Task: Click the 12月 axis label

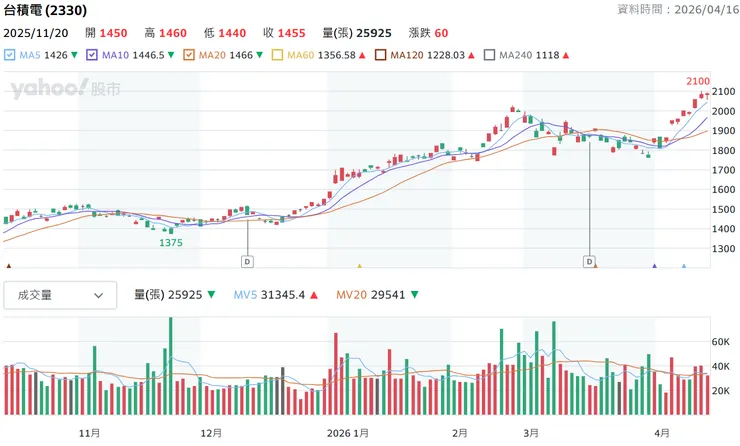Action: (211, 433)
